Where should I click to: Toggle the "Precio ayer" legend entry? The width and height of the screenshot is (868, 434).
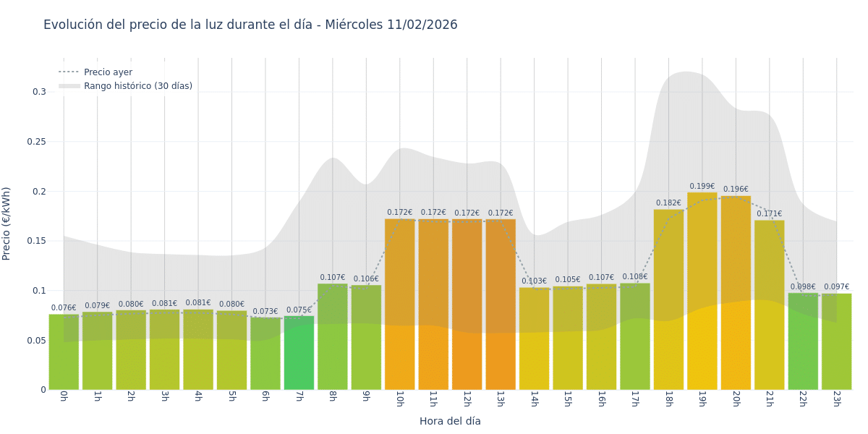[x=108, y=72]
